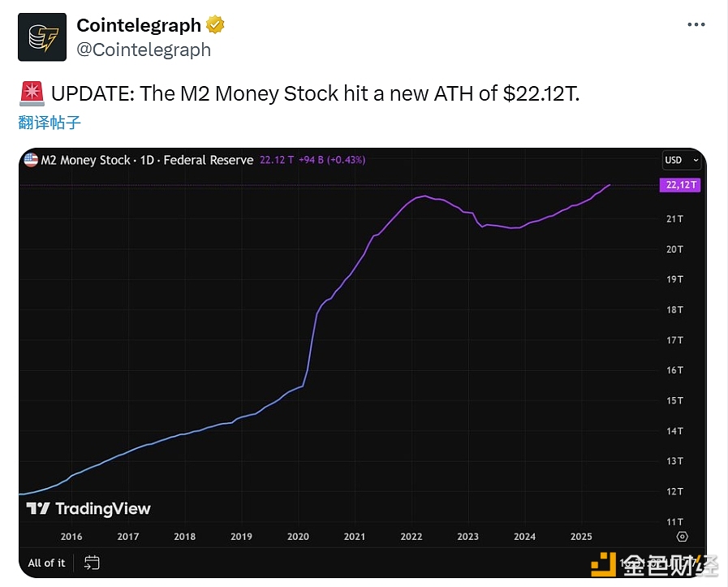Click the Cointelegraph profile avatar

(42, 37)
